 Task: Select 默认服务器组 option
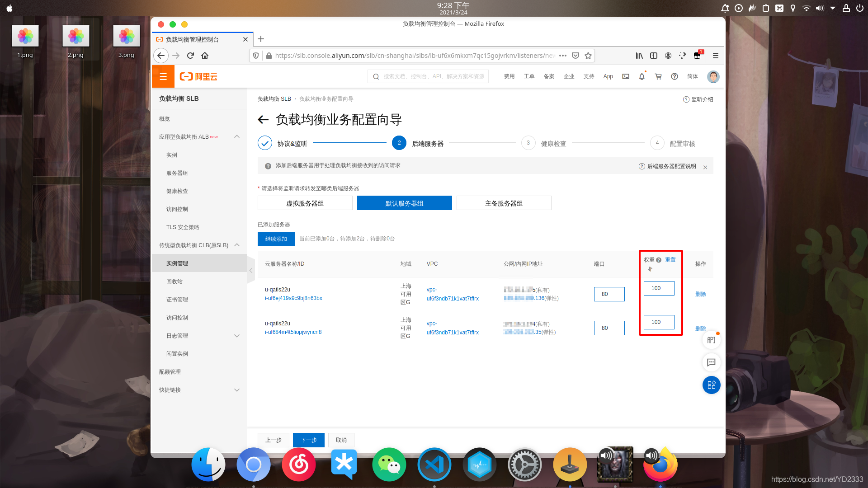coord(405,203)
